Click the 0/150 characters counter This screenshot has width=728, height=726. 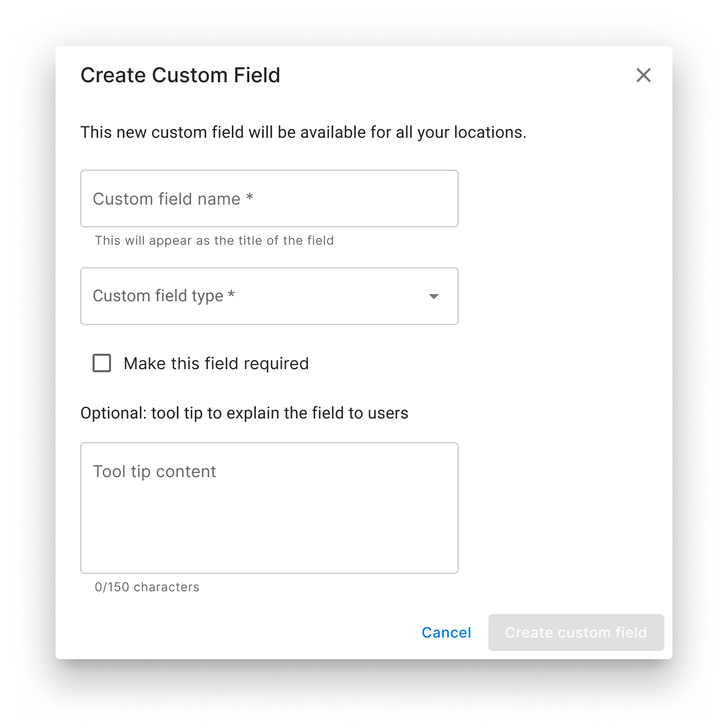147,587
